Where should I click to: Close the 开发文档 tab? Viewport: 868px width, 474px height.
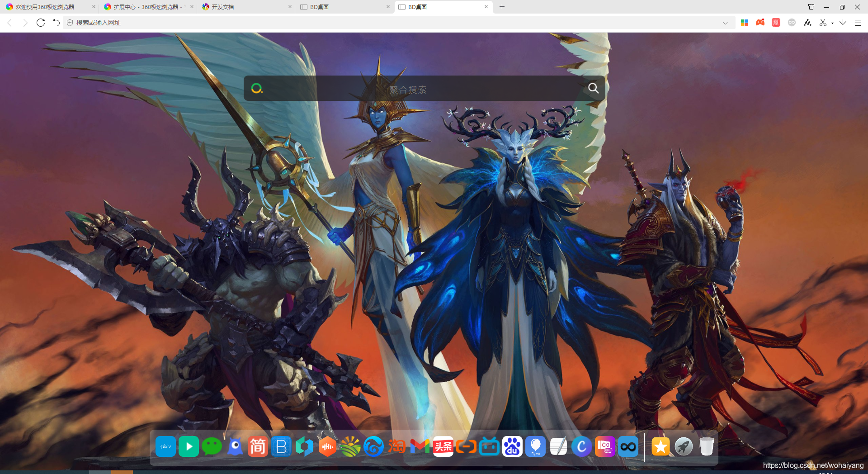coord(290,7)
